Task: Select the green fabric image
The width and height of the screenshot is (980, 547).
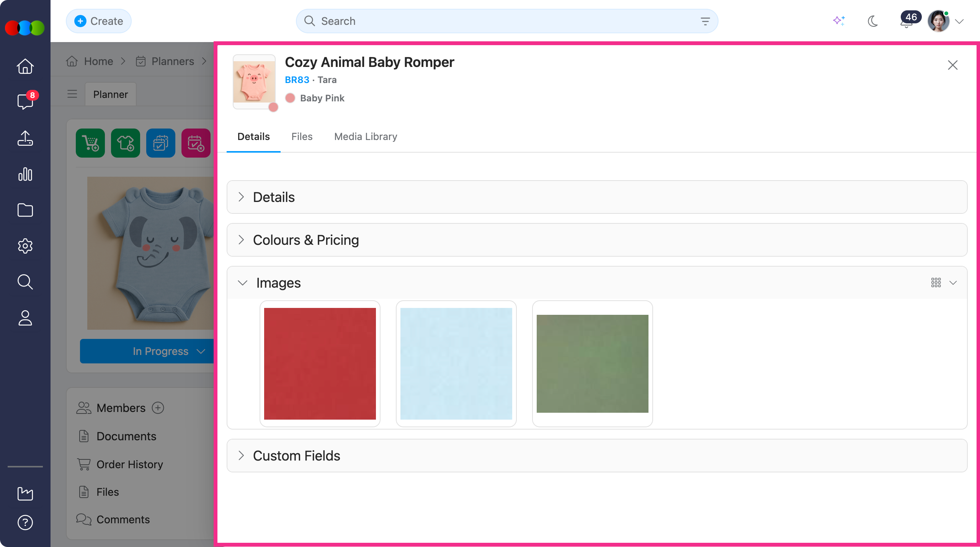Action: point(593,364)
